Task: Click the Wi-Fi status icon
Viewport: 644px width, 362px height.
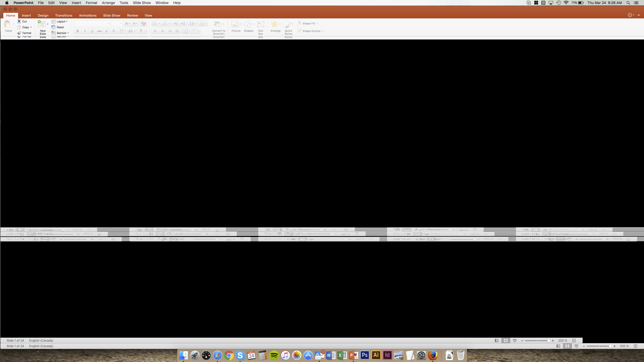Action: click(x=566, y=3)
